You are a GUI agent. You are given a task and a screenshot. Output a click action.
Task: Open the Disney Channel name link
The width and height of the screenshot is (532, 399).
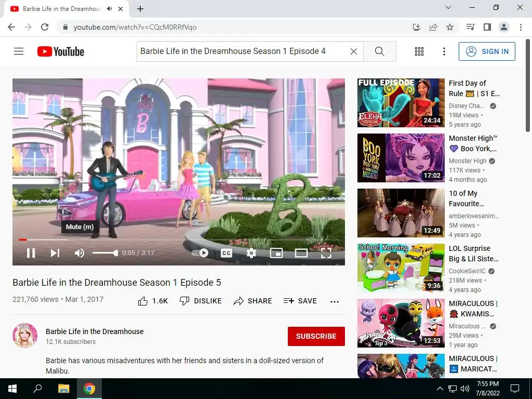click(466, 106)
